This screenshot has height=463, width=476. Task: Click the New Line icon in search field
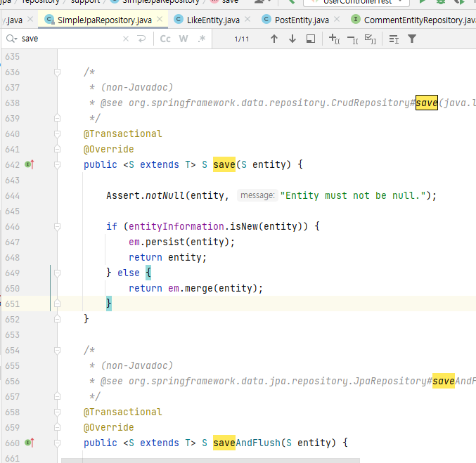[141, 39]
